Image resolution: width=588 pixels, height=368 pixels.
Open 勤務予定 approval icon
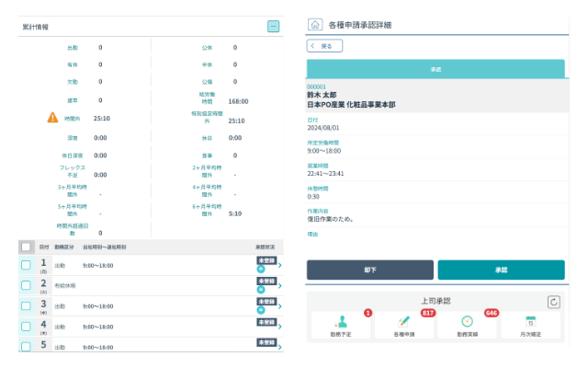[341, 325]
